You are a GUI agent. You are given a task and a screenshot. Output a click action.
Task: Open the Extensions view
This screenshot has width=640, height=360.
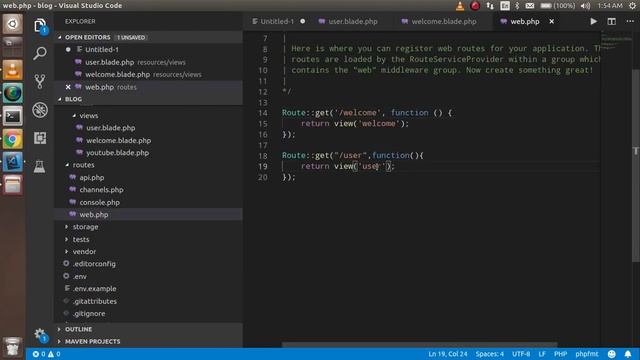[x=40, y=138]
